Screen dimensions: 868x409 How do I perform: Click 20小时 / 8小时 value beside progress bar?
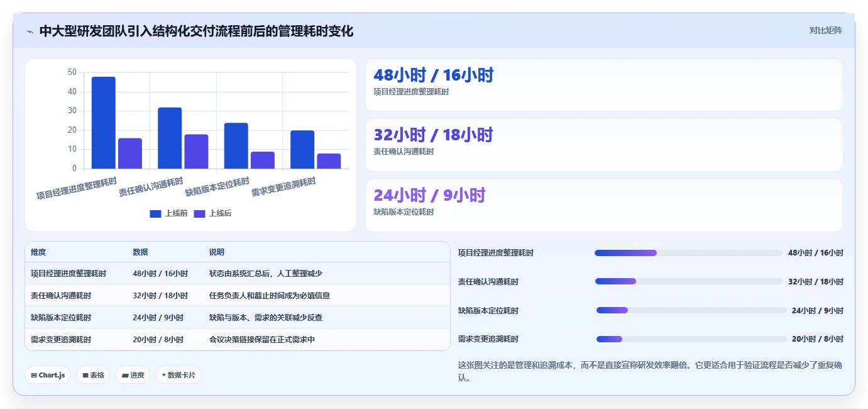click(818, 339)
